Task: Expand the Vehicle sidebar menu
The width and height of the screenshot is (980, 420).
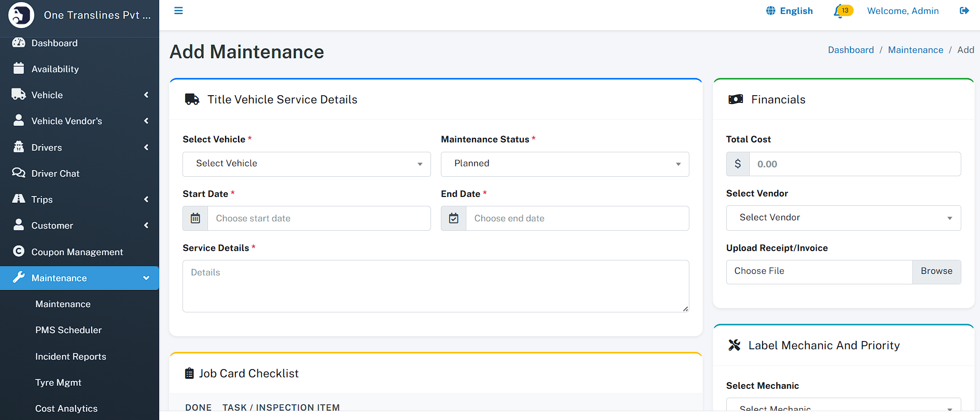Action: [80, 95]
